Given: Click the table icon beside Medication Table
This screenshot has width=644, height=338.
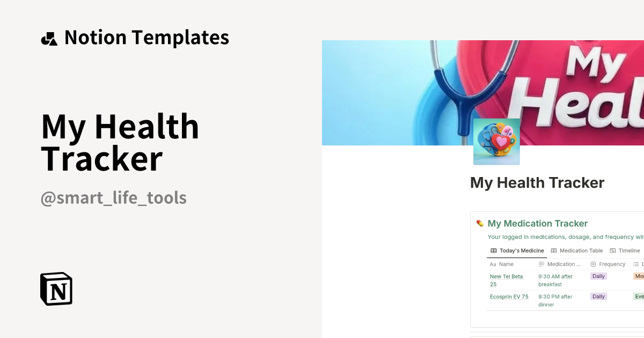Looking at the screenshot, I should pyautogui.click(x=554, y=251).
